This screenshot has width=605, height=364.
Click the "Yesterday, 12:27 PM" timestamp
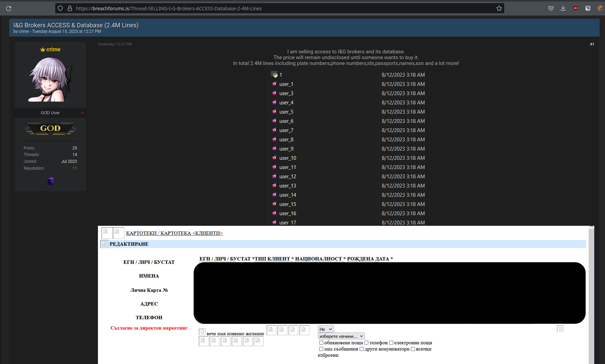pyautogui.click(x=115, y=44)
